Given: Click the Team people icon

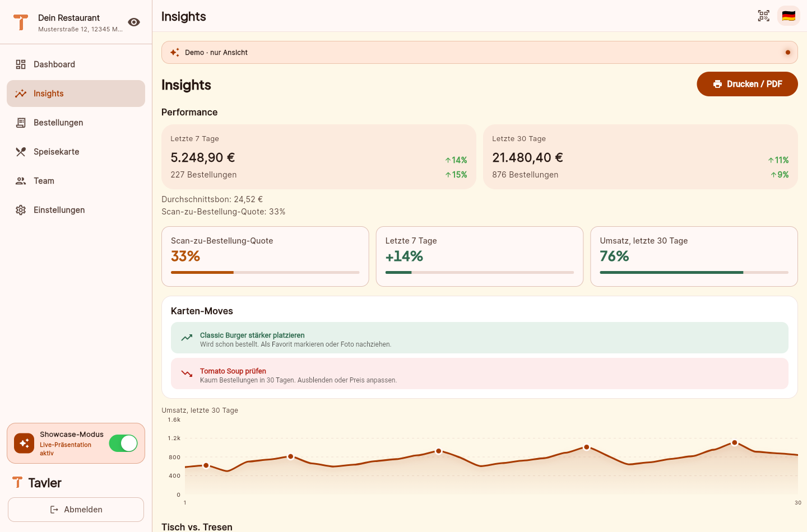Looking at the screenshot, I should [x=21, y=181].
